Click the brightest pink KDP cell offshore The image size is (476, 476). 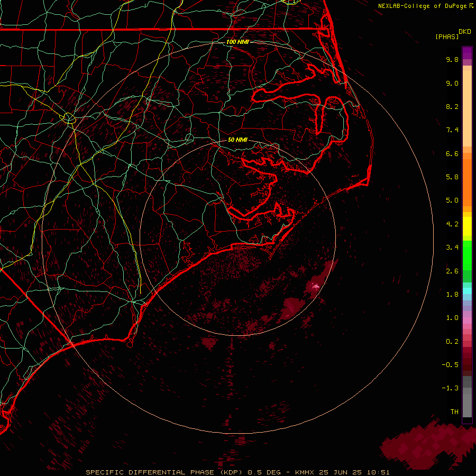pos(315,286)
